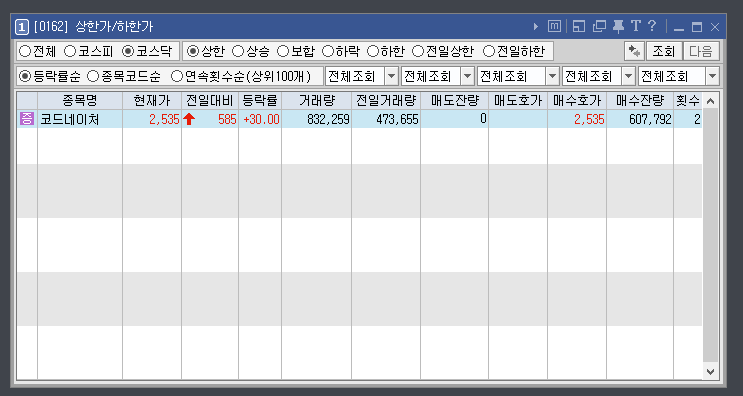
Task: Click the scrollbar down arrow in table
Action: tap(710, 371)
